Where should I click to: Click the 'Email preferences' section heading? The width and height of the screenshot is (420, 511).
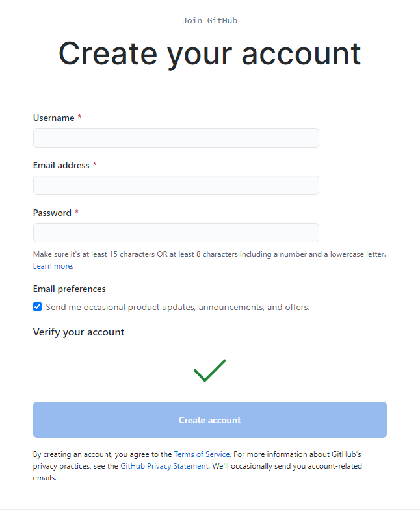[70, 289]
